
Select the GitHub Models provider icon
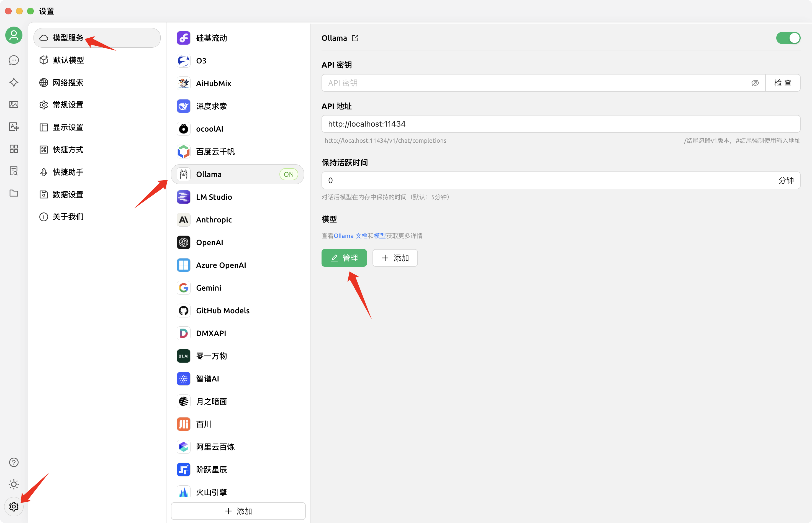[184, 311]
